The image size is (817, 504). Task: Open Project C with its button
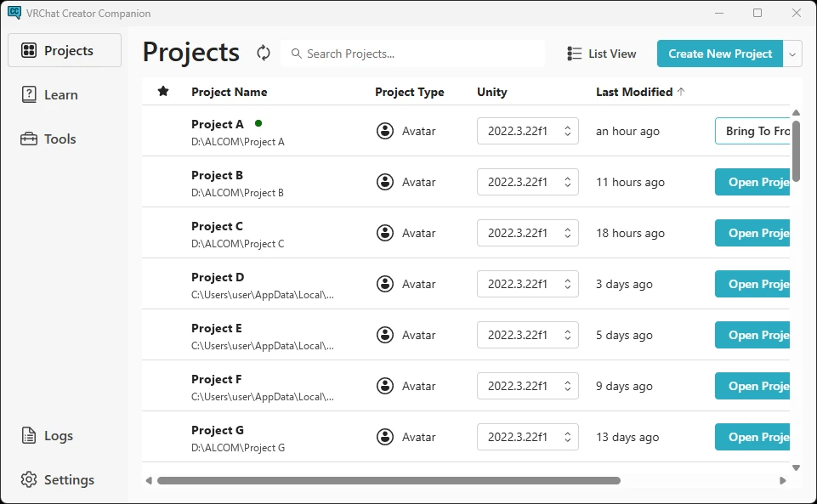[753, 233]
